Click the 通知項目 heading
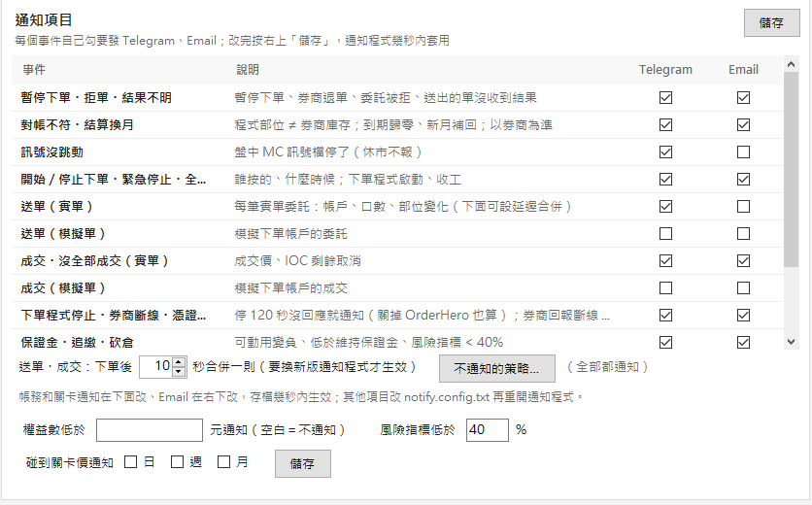 point(44,20)
